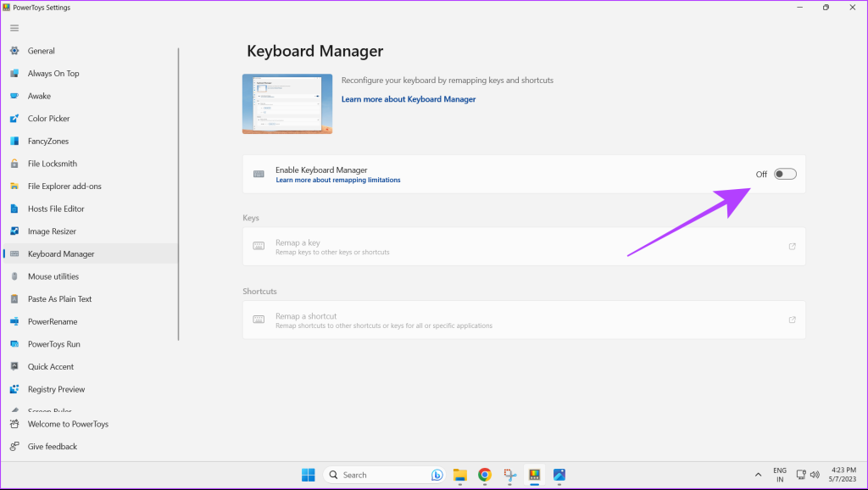This screenshot has height=490, width=868.
Task: Click the File Locksmith padlock icon
Action: [14, 164]
